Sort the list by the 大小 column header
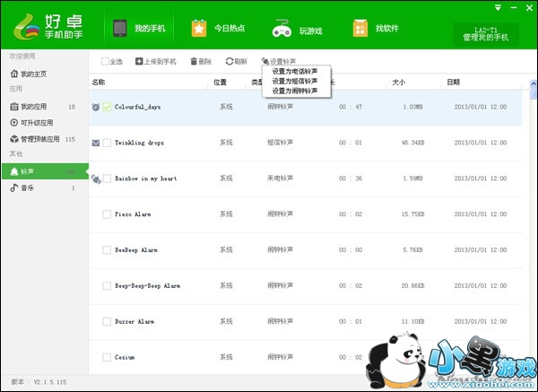The height and width of the screenshot is (392, 538). (399, 83)
